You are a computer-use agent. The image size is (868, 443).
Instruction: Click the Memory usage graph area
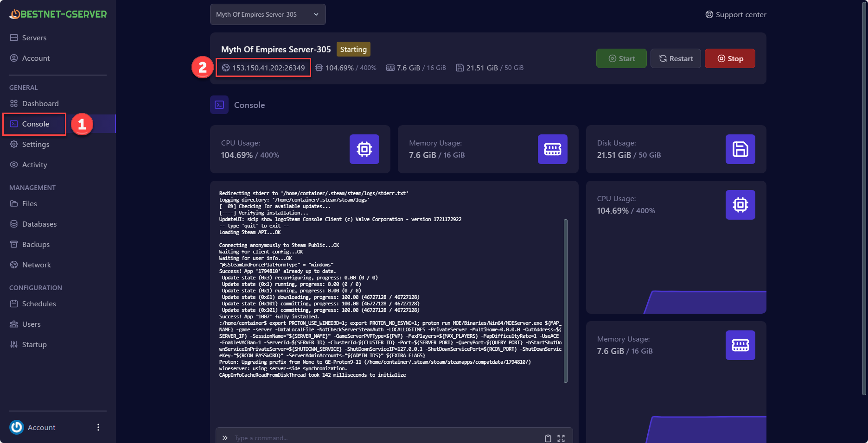[x=706, y=430]
